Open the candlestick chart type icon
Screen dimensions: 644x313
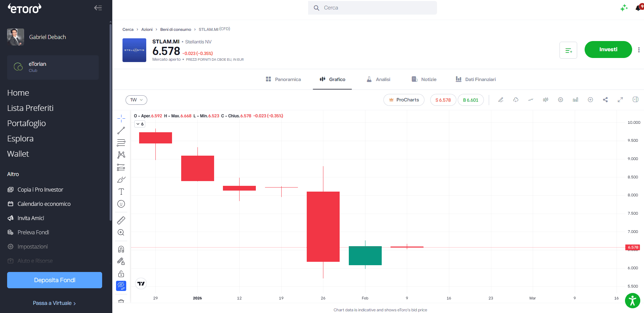(546, 100)
